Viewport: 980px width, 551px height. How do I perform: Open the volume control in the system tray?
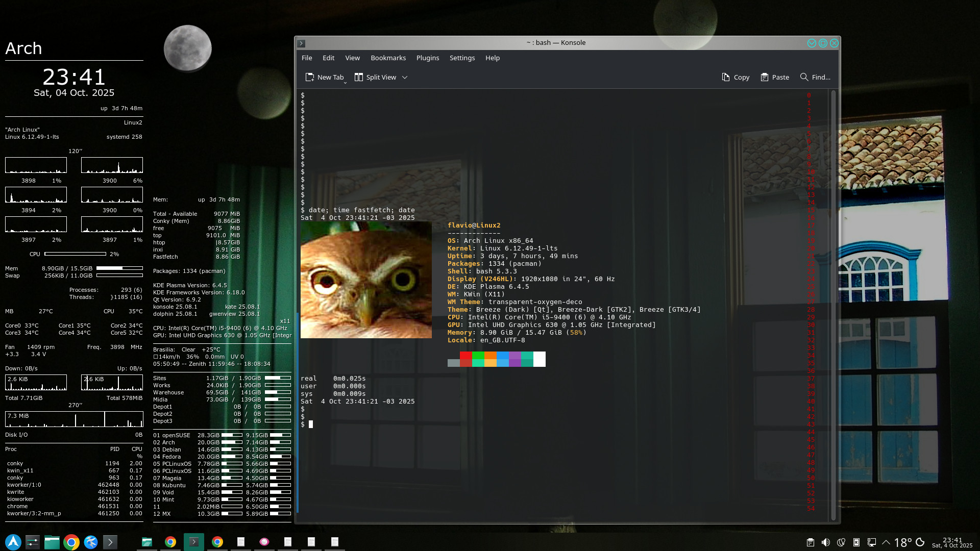pos(825,542)
